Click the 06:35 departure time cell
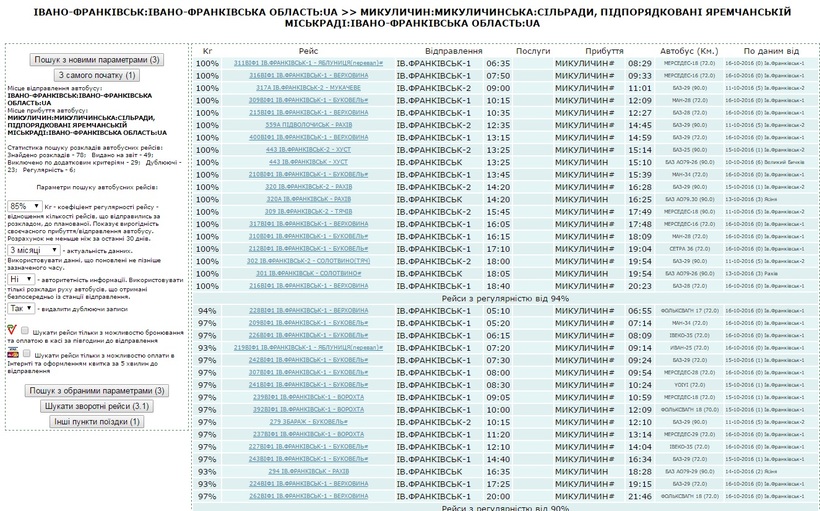 tap(498, 63)
